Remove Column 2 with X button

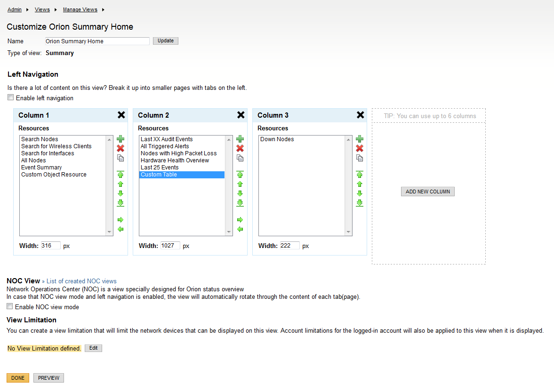click(241, 115)
